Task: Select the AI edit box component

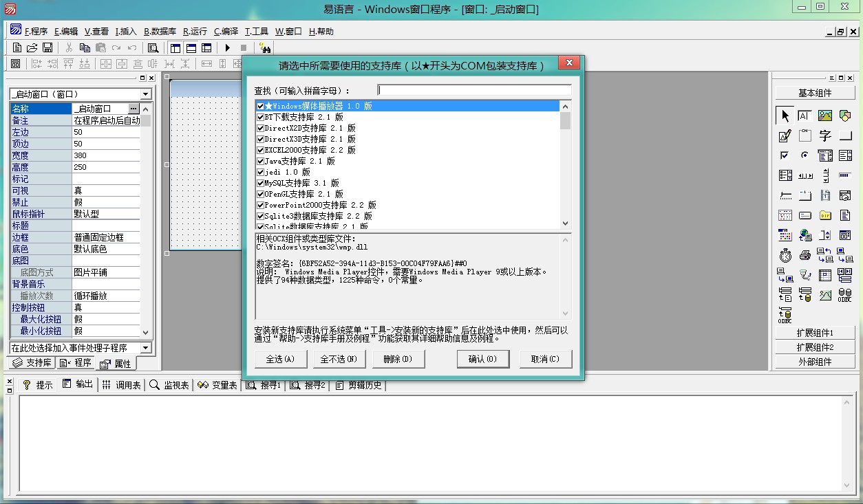Action: coord(805,116)
